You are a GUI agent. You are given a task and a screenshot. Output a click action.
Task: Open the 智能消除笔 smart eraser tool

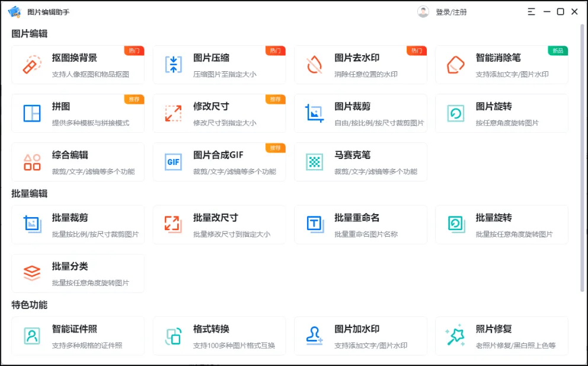[501, 63]
